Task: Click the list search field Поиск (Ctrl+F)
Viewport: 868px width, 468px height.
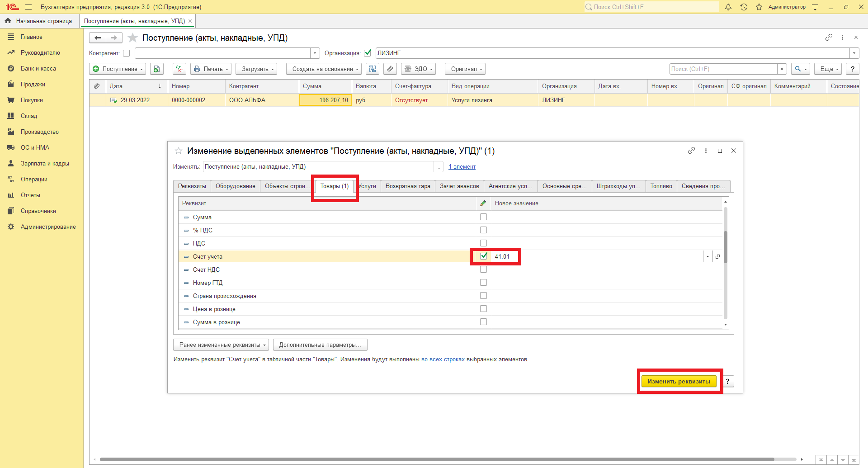Action: pyautogui.click(x=723, y=69)
